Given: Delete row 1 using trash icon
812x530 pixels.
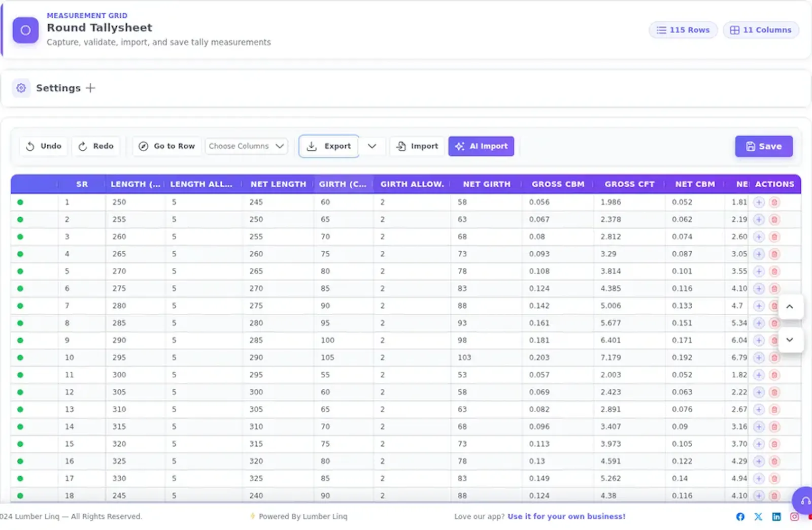Looking at the screenshot, I should coord(774,202).
